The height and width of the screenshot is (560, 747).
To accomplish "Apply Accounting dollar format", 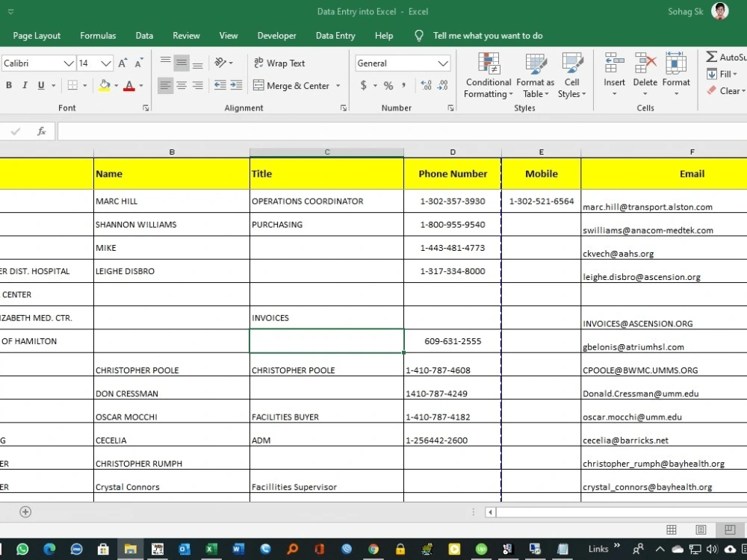I will tap(364, 85).
